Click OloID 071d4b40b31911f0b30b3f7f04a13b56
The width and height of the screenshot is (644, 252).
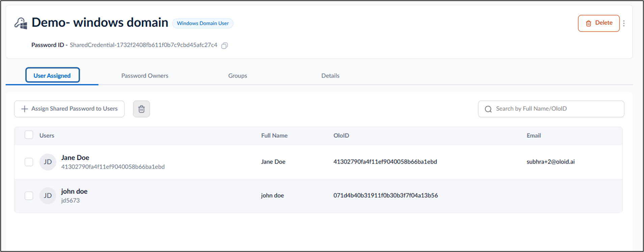[386, 196]
